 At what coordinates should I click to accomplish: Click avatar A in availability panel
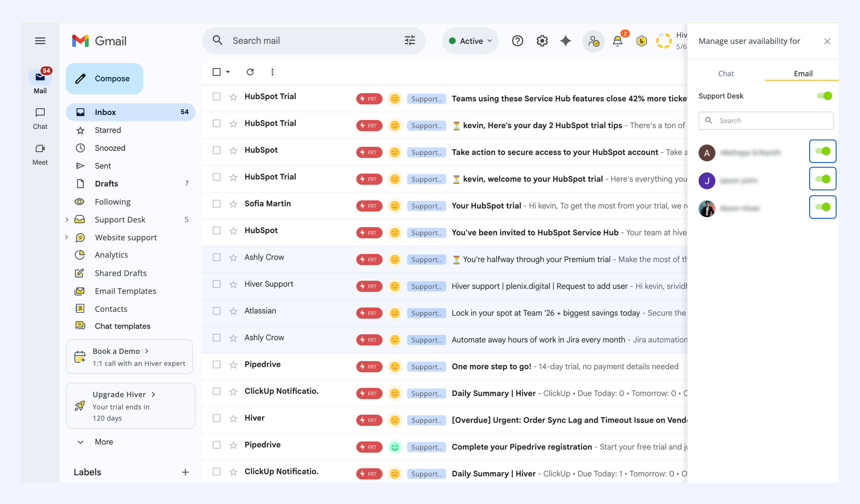point(707,153)
